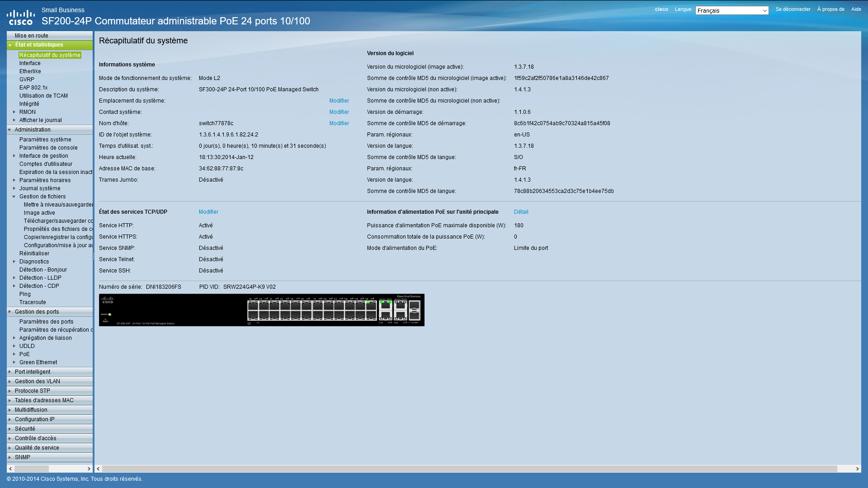
Task: Open Paramètres des ports page
Action: [x=46, y=322]
